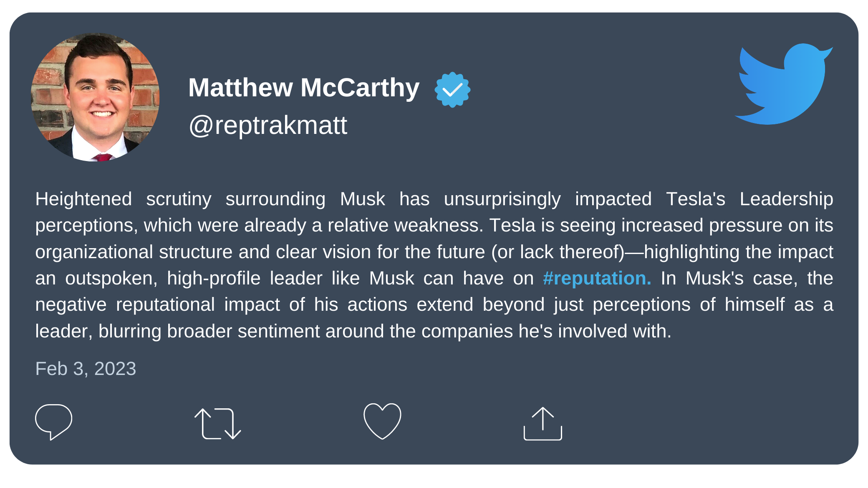Screen dimensions: 868x488
Task: Open Matthew McCarthy's circular profile photo
Action: [95, 97]
